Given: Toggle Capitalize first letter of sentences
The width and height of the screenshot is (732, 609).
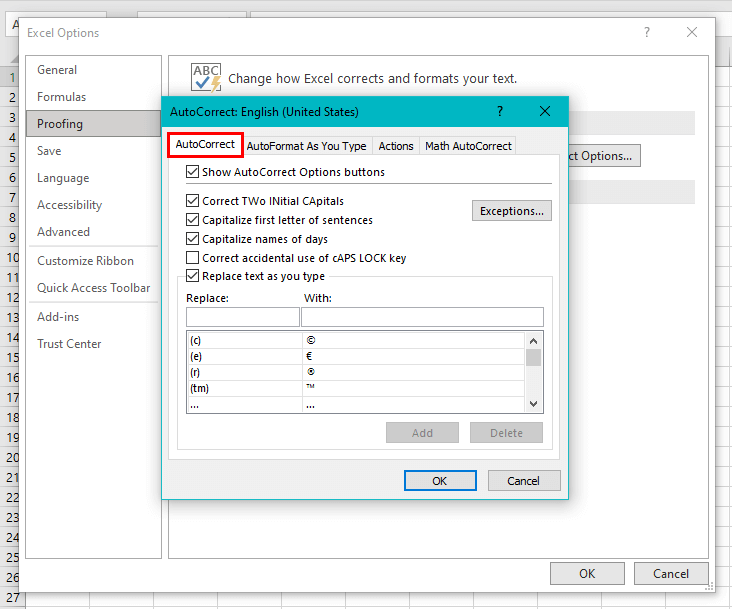Looking at the screenshot, I should click(192, 220).
